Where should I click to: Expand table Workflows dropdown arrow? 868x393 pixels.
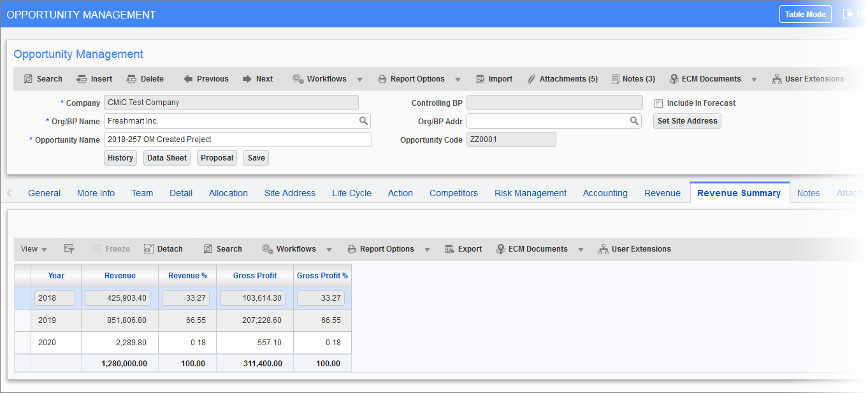329,250
